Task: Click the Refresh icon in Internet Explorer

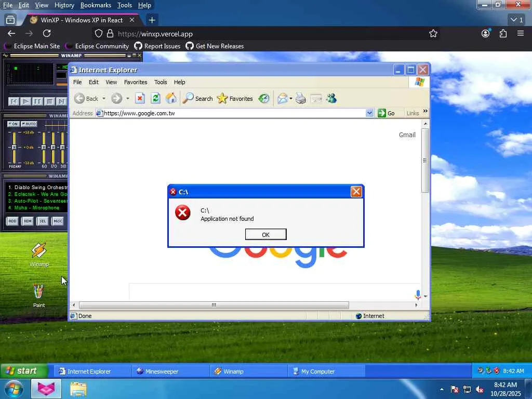Action: (x=156, y=99)
